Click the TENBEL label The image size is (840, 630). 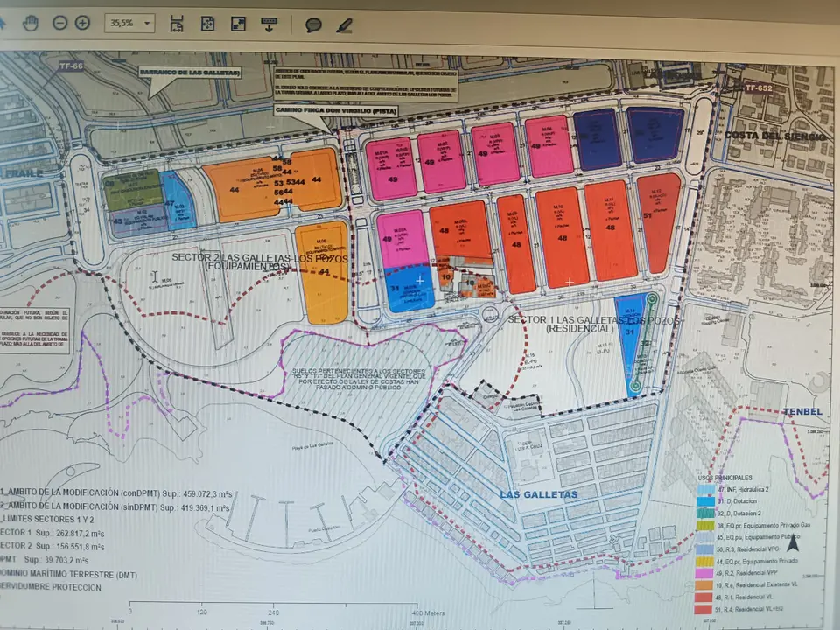(x=802, y=411)
